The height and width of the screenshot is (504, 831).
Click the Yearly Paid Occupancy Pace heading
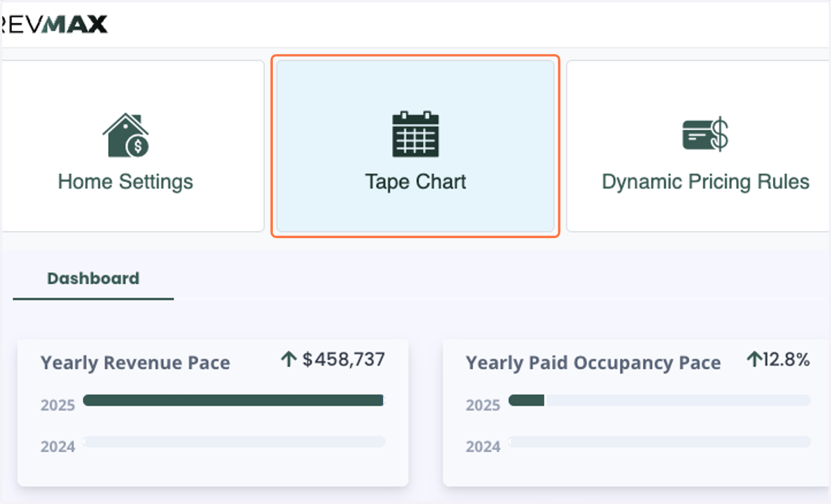click(x=593, y=363)
